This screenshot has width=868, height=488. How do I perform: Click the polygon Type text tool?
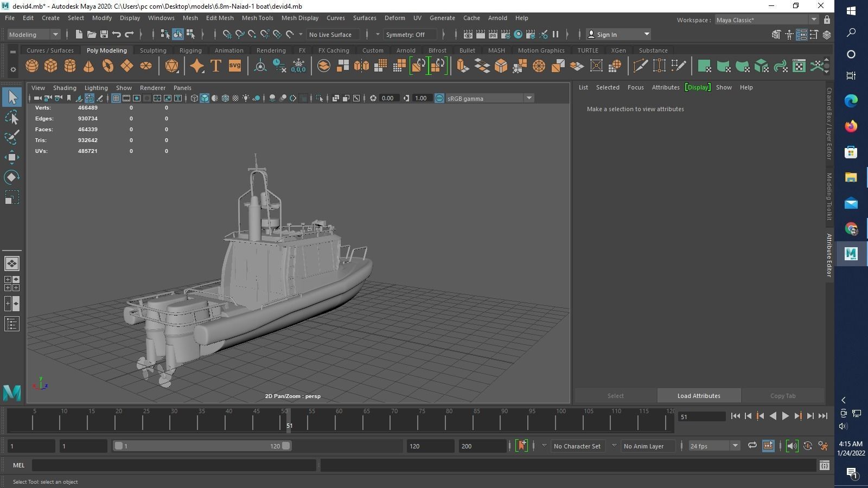pyautogui.click(x=215, y=66)
